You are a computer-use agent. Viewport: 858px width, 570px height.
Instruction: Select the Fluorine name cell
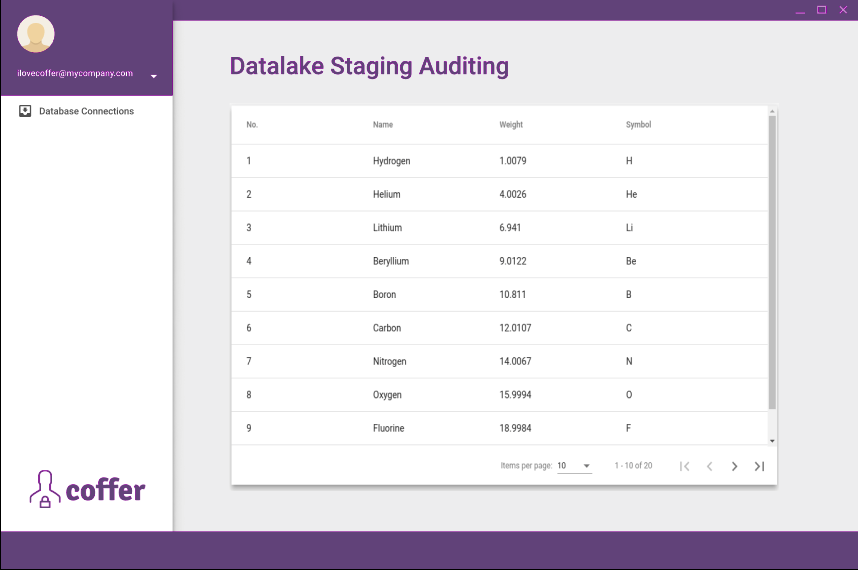389,428
